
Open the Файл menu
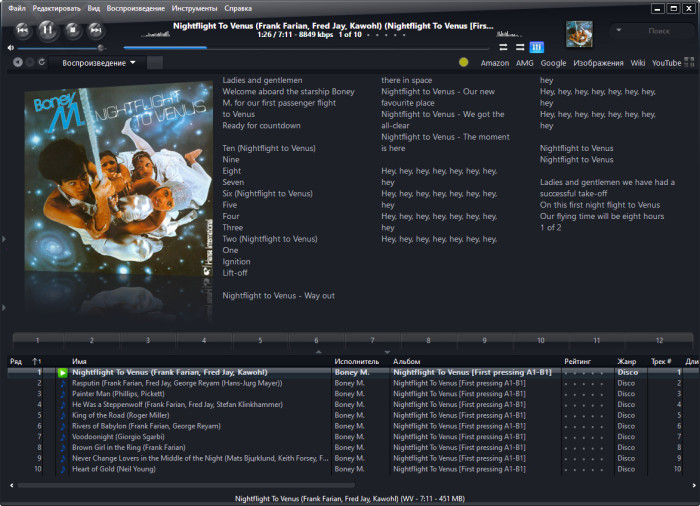point(17,8)
